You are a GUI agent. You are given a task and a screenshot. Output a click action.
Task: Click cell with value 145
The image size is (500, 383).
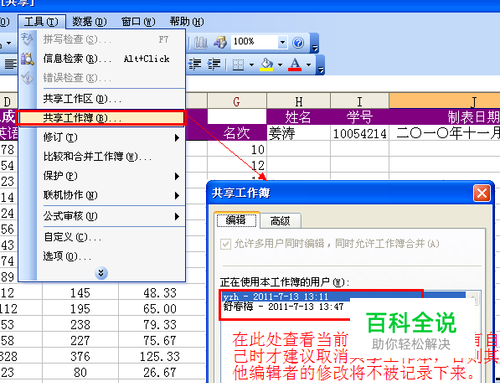click(80, 293)
